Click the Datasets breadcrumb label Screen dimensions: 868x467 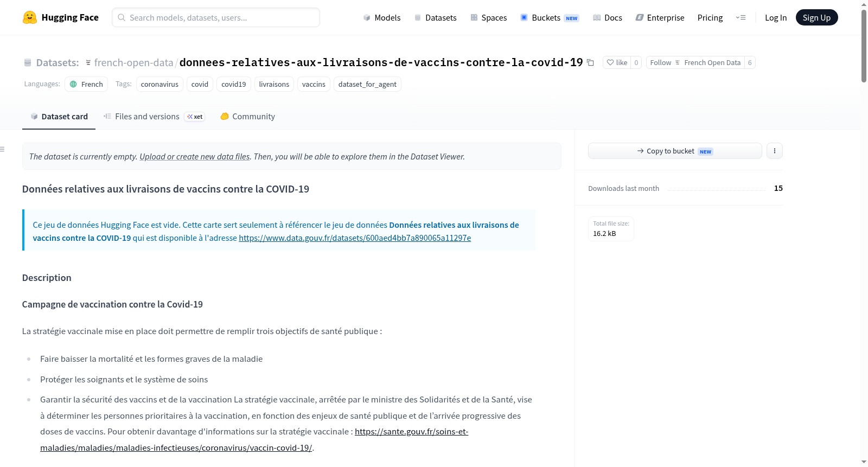[58, 63]
